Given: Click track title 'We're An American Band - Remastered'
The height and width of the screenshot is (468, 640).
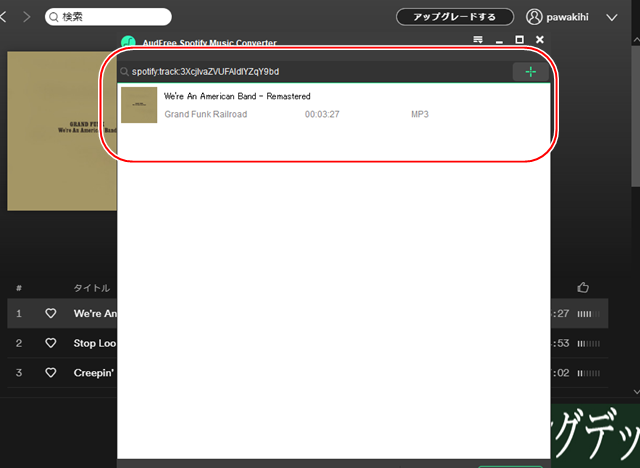Looking at the screenshot, I should click(237, 96).
